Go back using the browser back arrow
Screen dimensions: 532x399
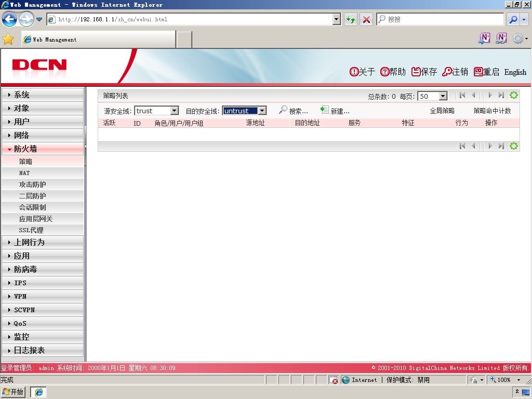pyautogui.click(x=9, y=19)
